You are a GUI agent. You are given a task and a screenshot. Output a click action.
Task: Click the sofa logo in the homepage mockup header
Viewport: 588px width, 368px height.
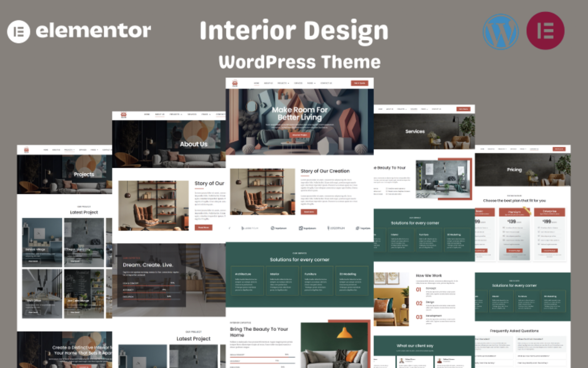click(x=235, y=83)
